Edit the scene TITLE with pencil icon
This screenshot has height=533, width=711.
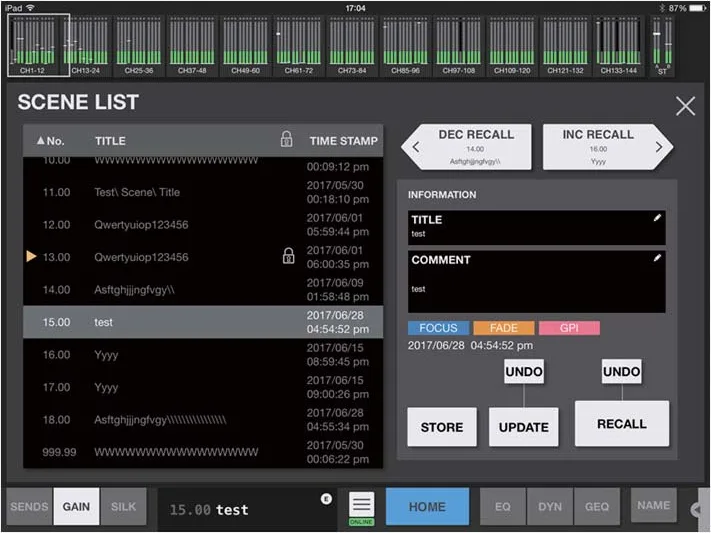(x=657, y=218)
